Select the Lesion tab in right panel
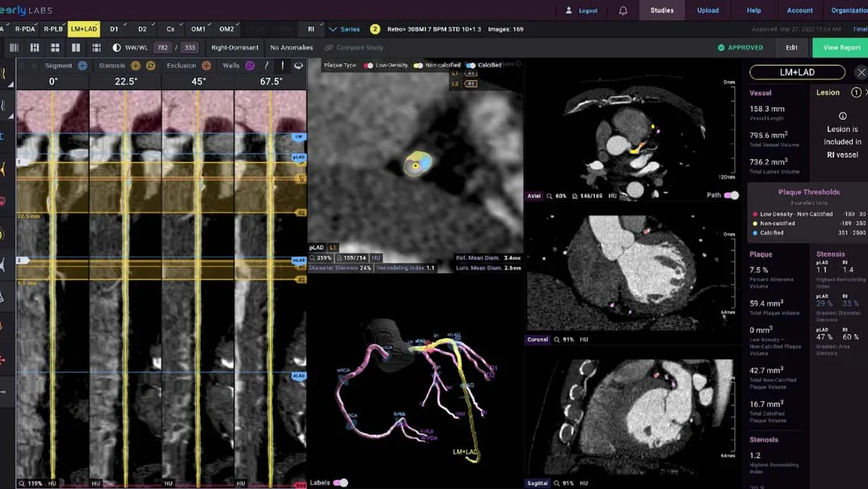The width and height of the screenshot is (868, 489). [828, 92]
